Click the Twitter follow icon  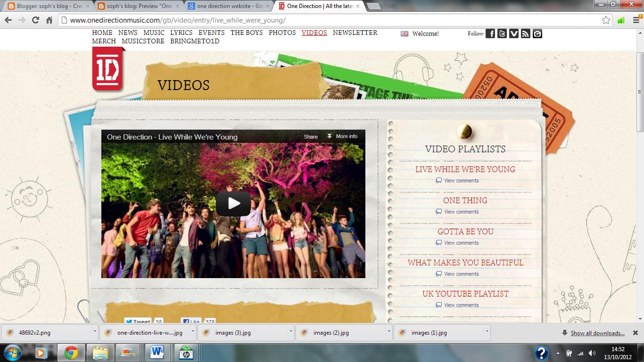point(502,33)
